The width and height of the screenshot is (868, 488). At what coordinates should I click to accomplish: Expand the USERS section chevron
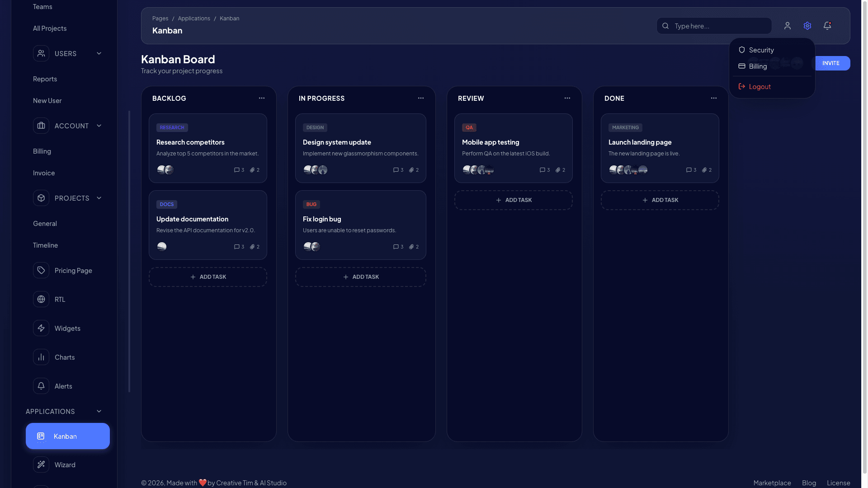point(99,53)
